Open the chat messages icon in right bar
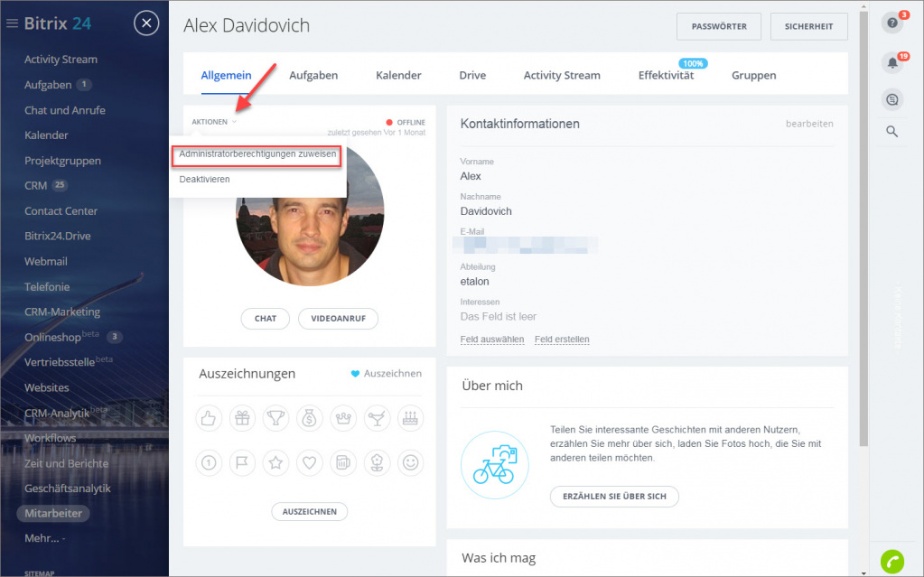Screen dimensions: 924x577 pos(892,99)
